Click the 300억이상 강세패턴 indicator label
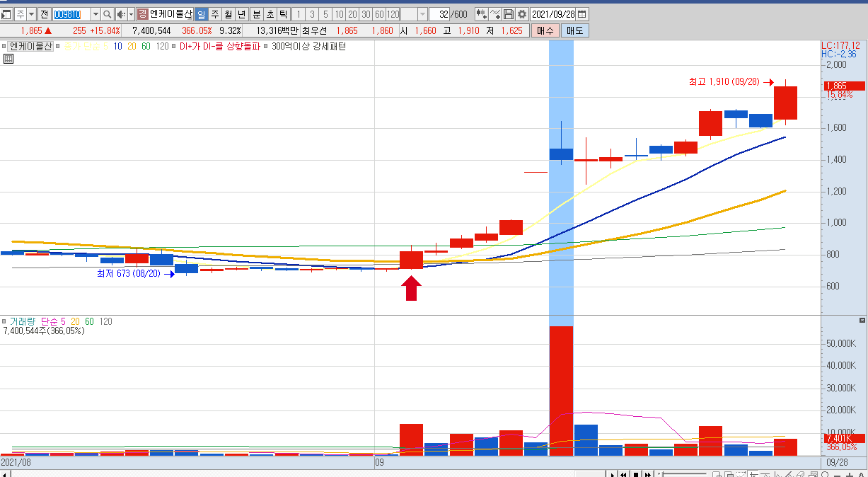The width and height of the screenshot is (868, 477). (309, 46)
